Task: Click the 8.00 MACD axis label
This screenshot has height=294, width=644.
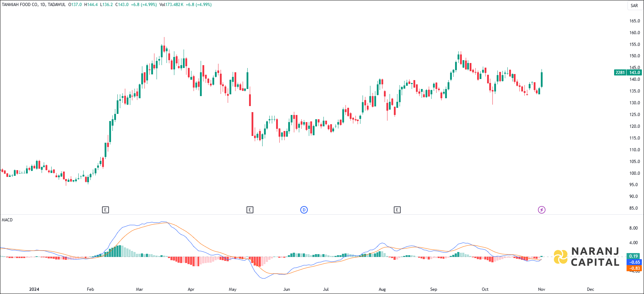Action: [633, 228]
